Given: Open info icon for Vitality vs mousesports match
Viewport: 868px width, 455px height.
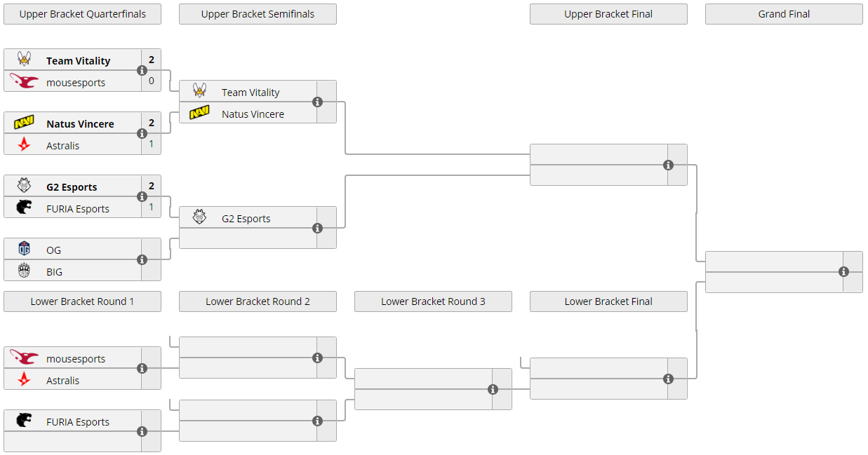Looking at the screenshot, I should click(142, 71).
